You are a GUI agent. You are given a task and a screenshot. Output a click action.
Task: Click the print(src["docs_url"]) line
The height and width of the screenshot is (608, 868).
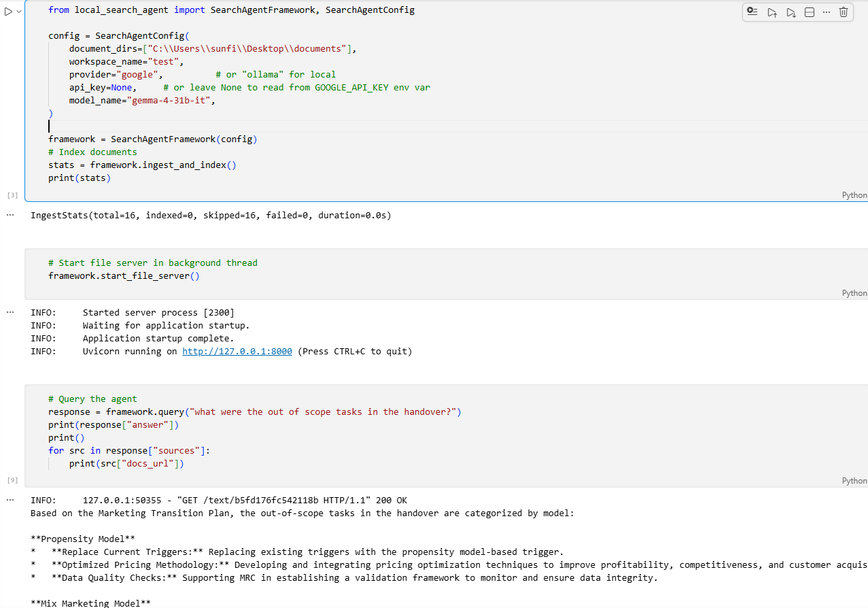126,463
